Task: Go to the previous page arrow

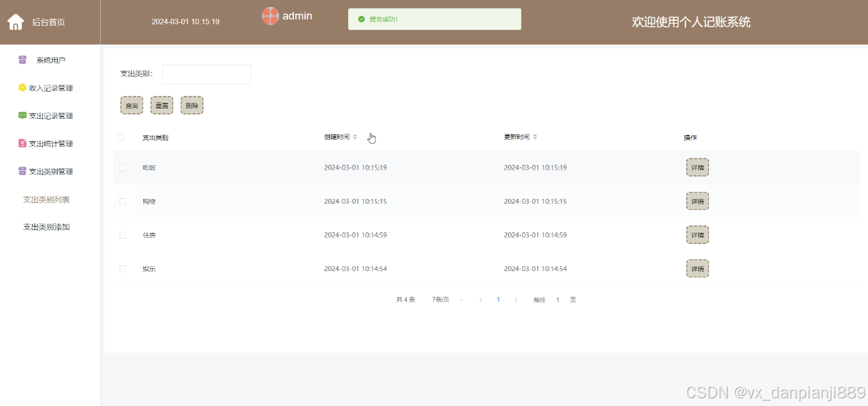Action: pos(480,300)
